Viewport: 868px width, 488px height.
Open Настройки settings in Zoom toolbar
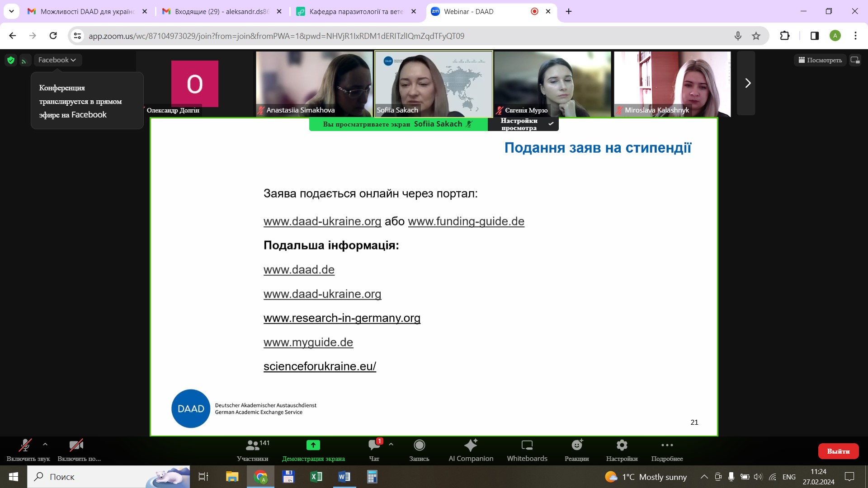pos(622,450)
